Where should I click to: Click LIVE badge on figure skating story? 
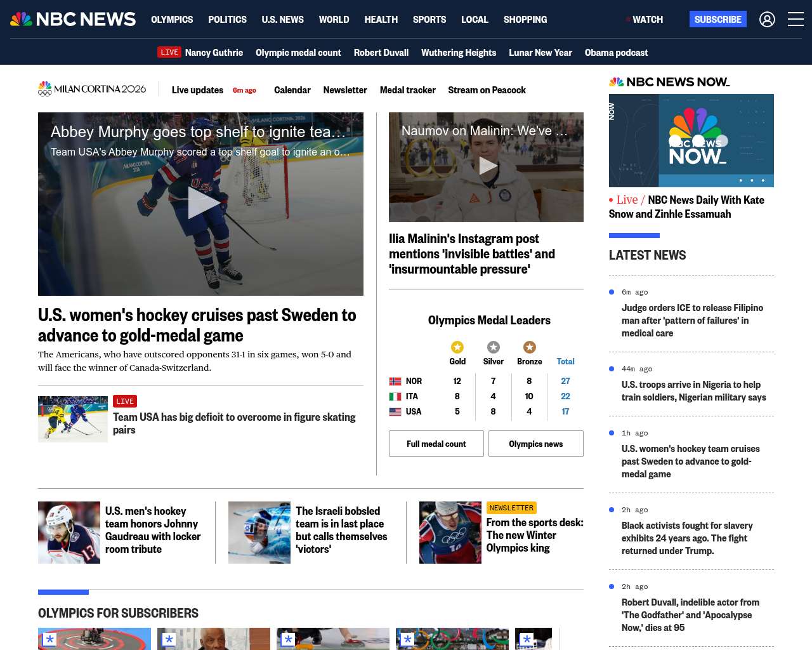point(125,401)
